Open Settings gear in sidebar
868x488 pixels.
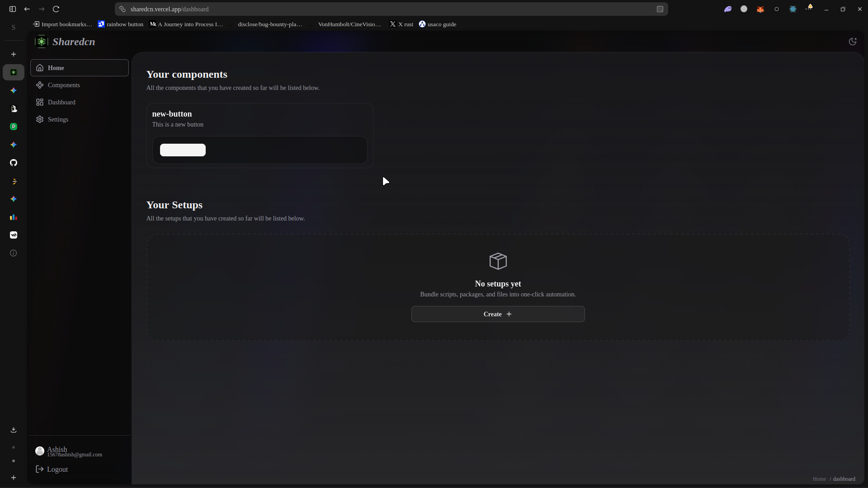point(58,119)
